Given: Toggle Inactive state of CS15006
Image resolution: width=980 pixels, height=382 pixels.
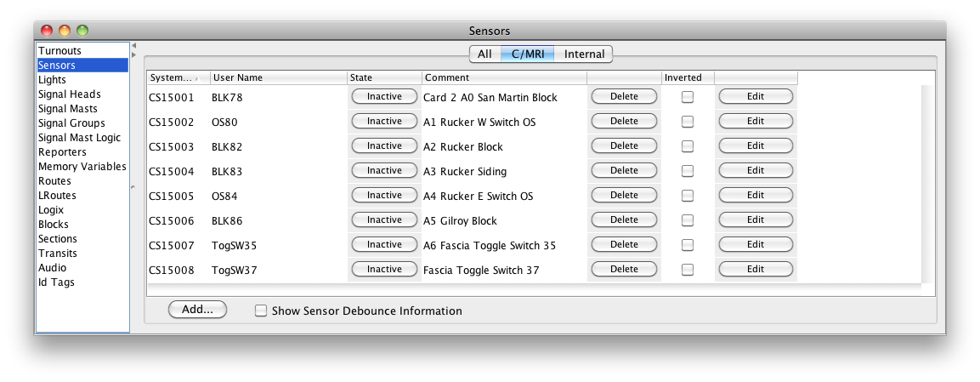Looking at the screenshot, I should 384,220.
